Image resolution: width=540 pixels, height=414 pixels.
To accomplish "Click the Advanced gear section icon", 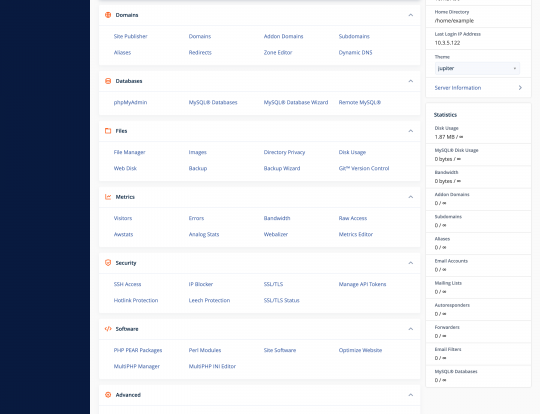I will [x=108, y=395].
